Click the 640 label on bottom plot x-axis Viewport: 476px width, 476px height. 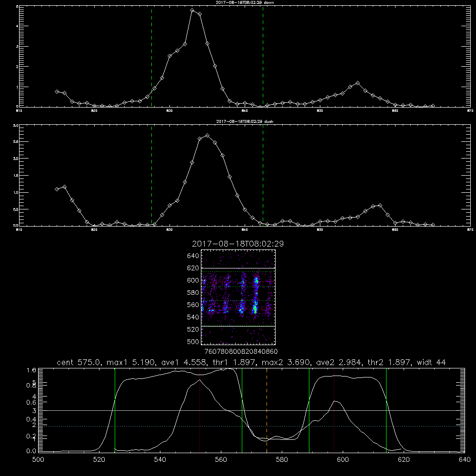coord(465,460)
